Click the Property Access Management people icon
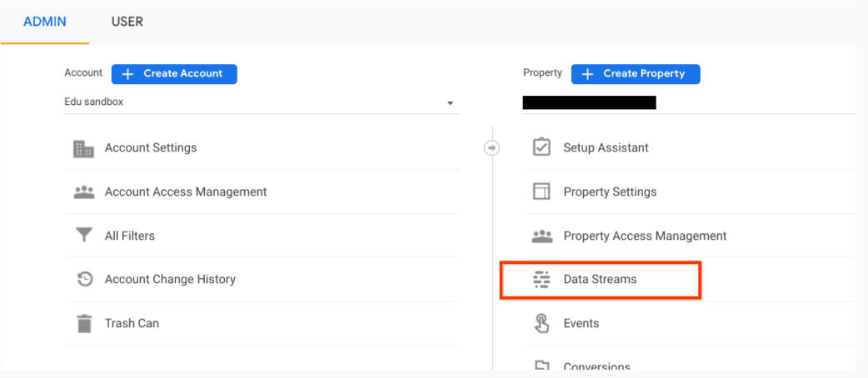Viewport: 868px width, 378px height. pos(541,236)
